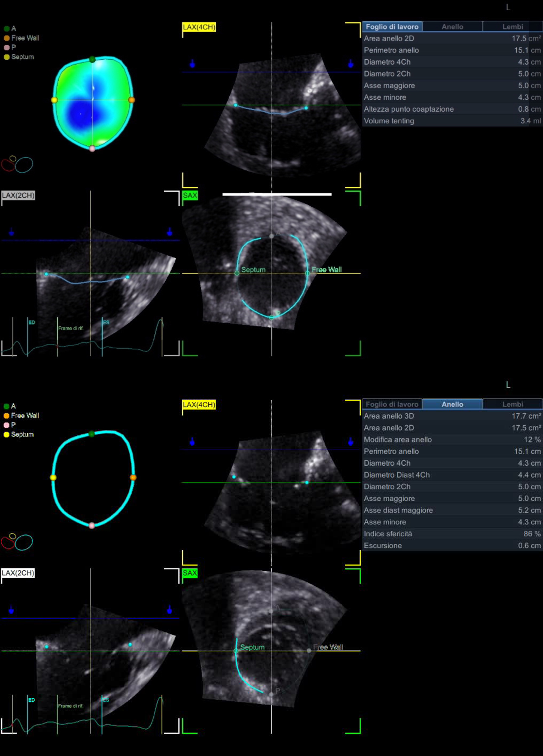The image size is (543, 756).
Task: Click pink posterior point on ring-only annulus model
Action: coord(92,526)
